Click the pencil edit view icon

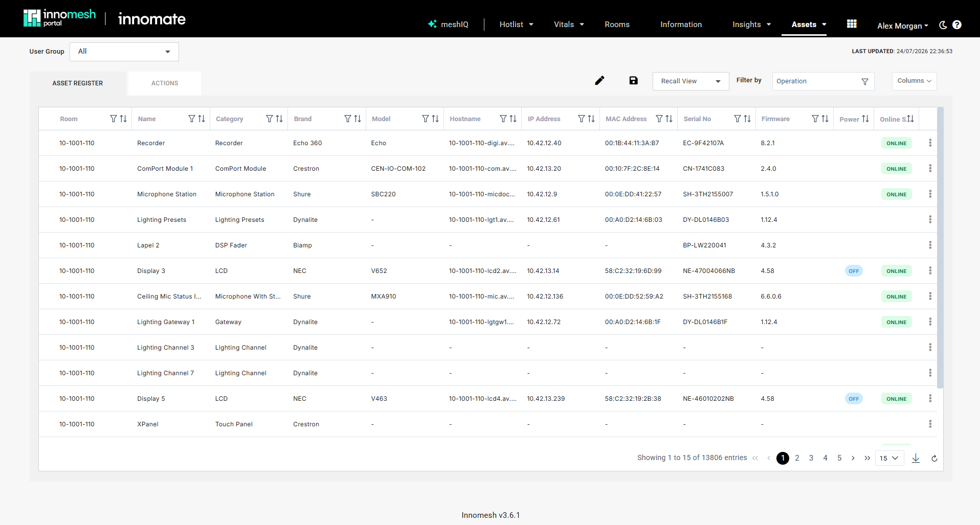[599, 81]
